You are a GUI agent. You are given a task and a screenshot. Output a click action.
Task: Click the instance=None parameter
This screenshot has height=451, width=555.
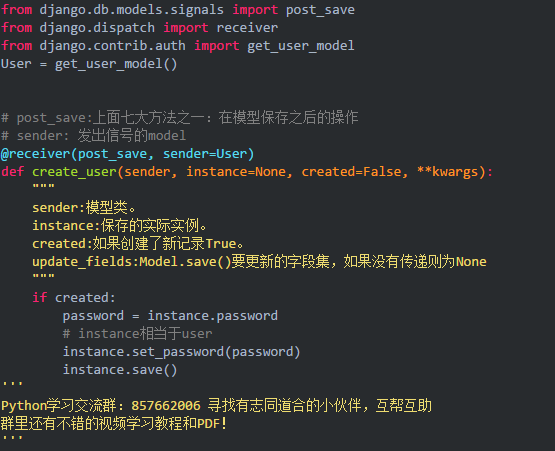point(235,172)
